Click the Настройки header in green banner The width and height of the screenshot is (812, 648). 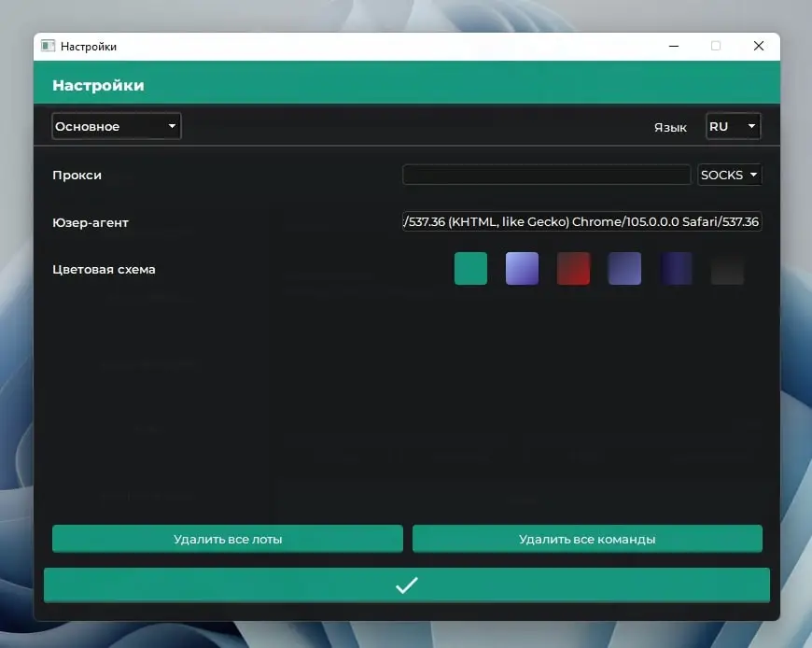pos(98,86)
